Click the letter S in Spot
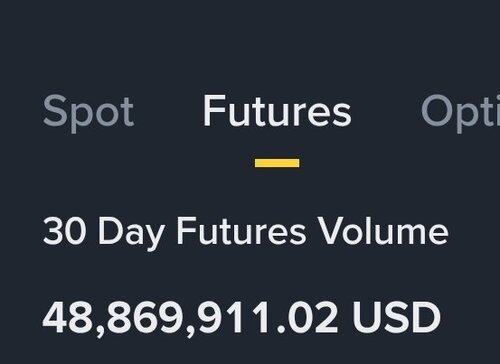This screenshot has width=500, height=364. [x=55, y=111]
